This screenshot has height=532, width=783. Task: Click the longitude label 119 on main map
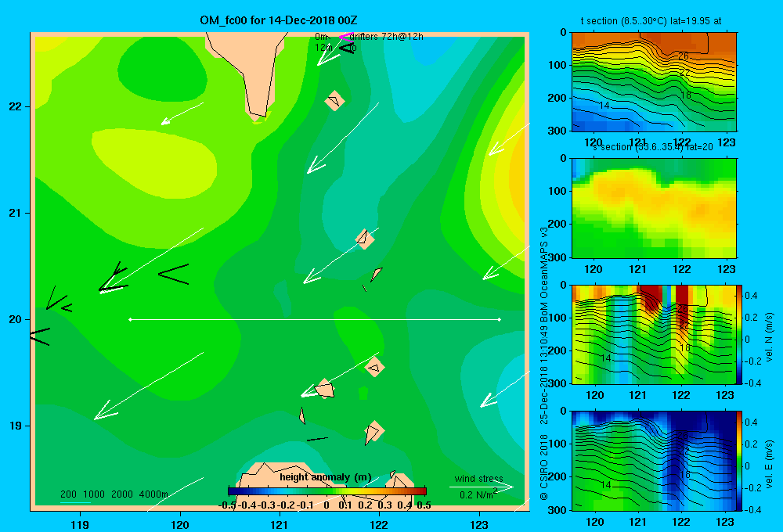80,524
